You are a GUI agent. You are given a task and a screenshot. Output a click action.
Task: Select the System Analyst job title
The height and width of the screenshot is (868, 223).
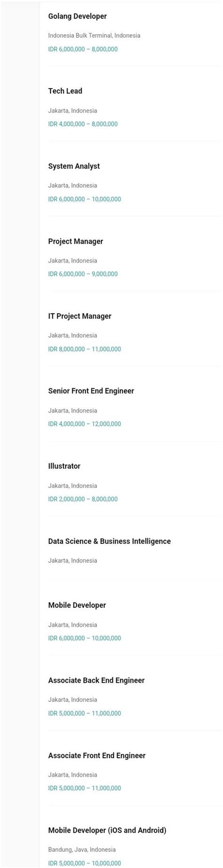[74, 166]
